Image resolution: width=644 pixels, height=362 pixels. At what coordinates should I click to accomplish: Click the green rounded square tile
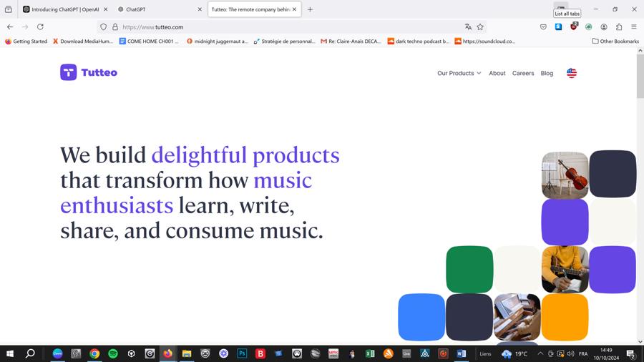pos(469,270)
